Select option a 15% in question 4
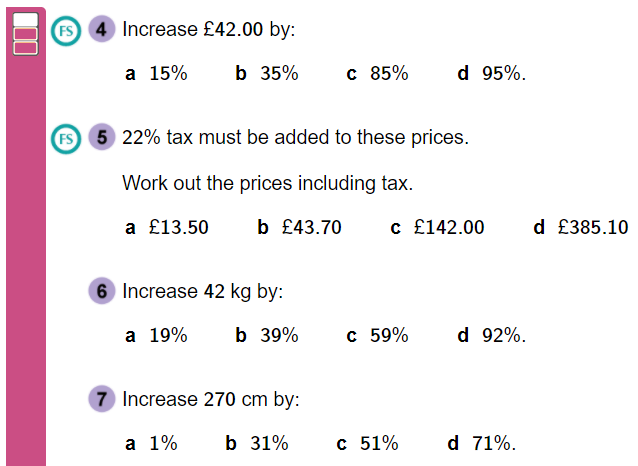638x466 pixels. pos(156,74)
